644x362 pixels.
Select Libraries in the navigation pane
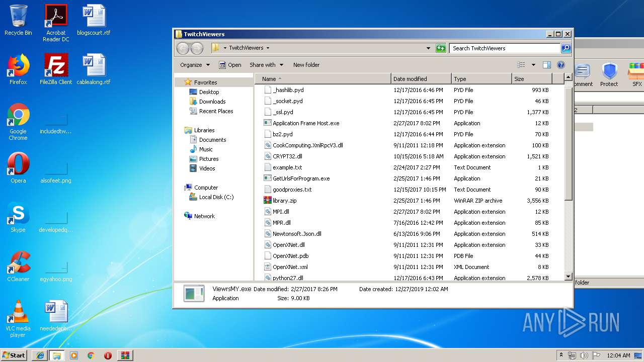[204, 130]
